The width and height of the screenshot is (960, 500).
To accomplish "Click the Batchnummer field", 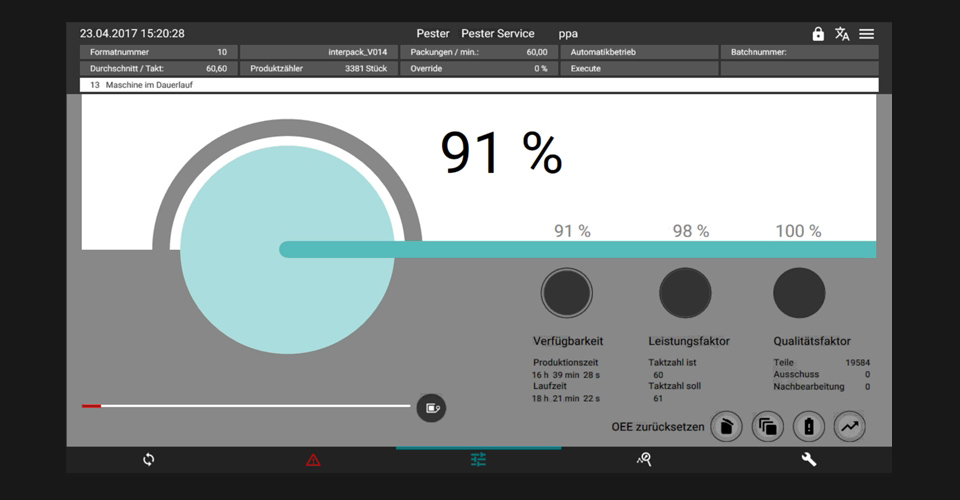I will pyautogui.click(x=799, y=52).
